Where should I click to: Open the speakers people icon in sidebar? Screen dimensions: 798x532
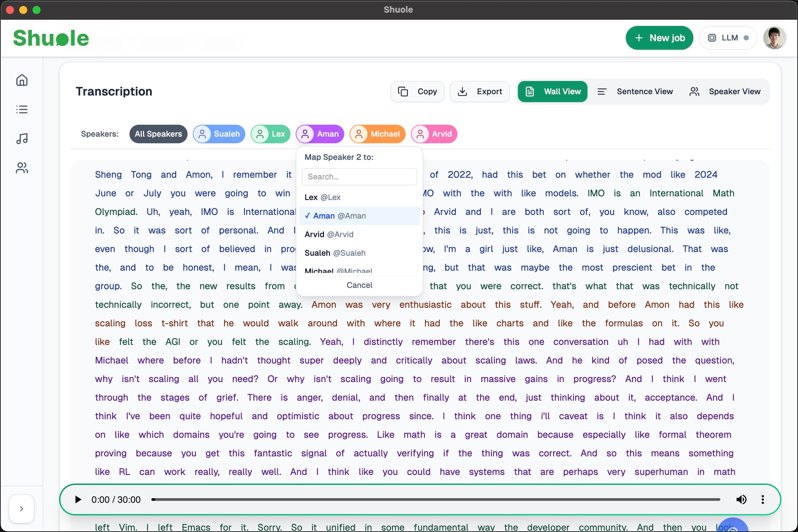pos(22,167)
